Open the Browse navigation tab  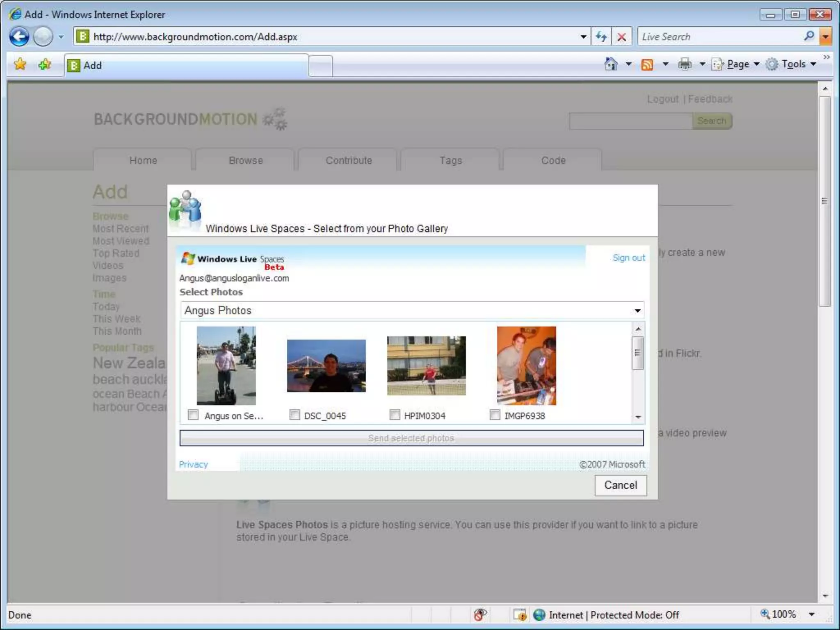[x=245, y=160]
